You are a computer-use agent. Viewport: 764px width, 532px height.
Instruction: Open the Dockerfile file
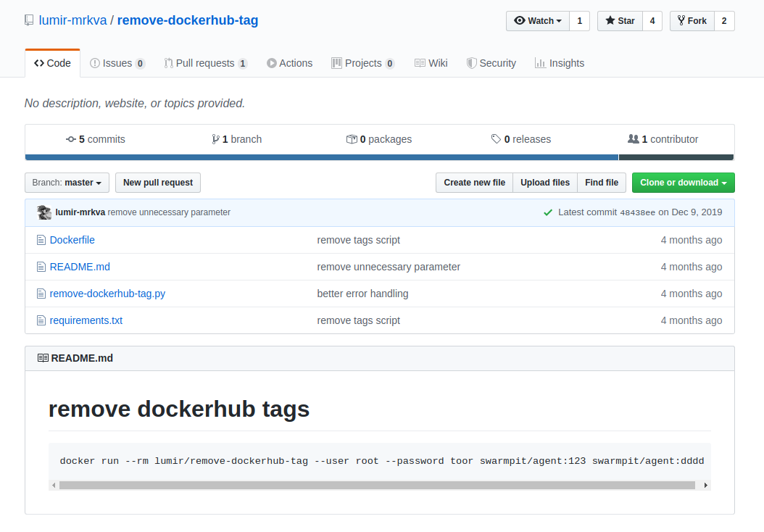72,240
